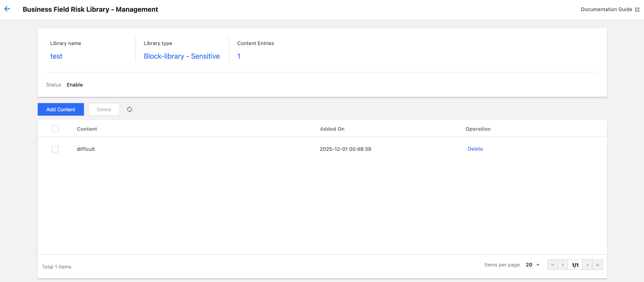Go to last page arrow

click(598, 265)
